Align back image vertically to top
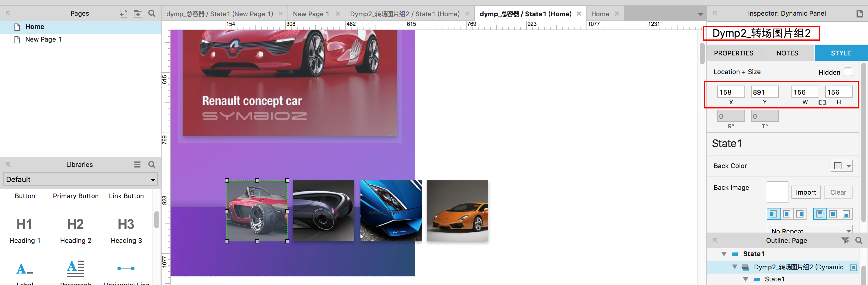868x285 pixels. (x=820, y=214)
